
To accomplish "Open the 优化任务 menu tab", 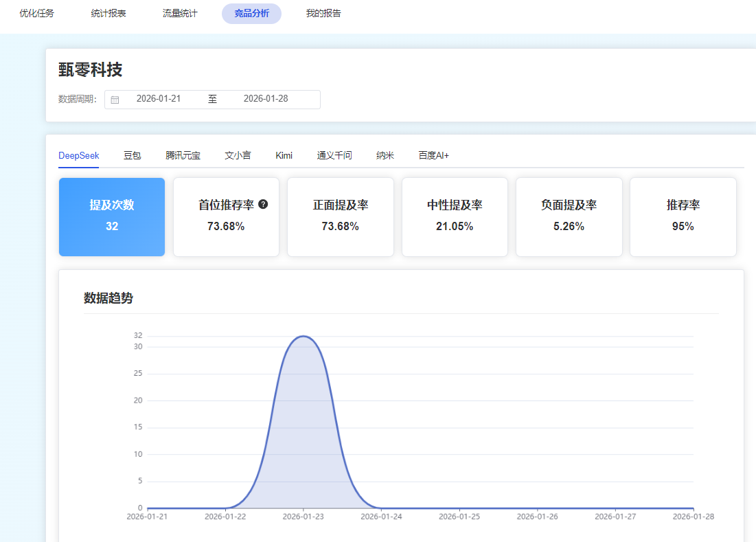I will [36, 14].
